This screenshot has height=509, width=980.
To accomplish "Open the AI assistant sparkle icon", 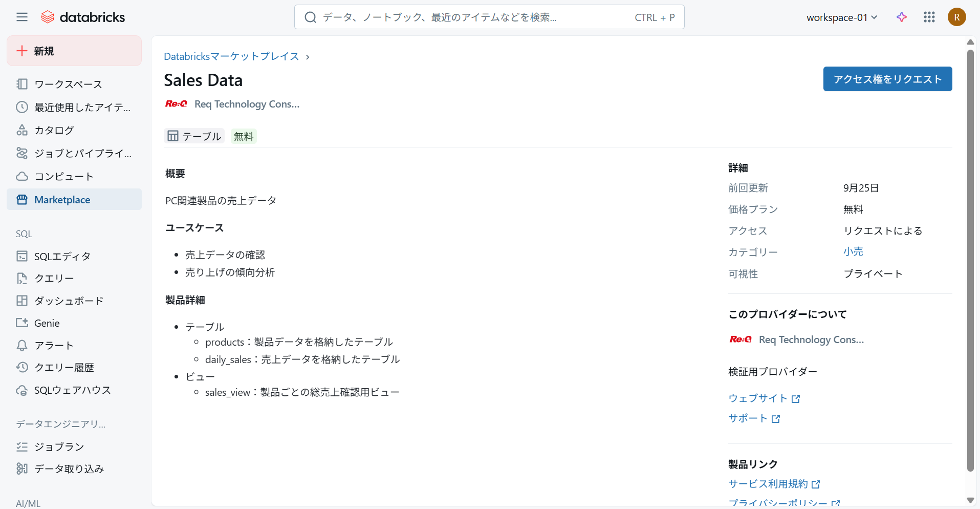I will tap(902, 17).
